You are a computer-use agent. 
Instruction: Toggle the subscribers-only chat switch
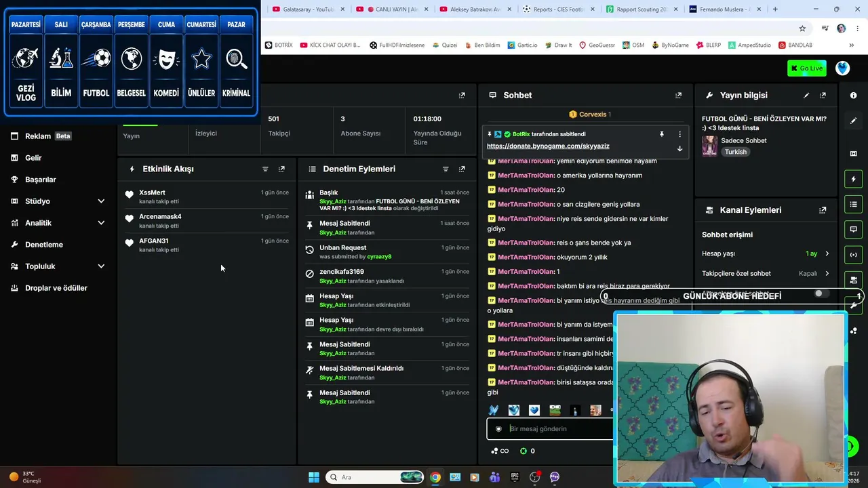tap(822, 293)
